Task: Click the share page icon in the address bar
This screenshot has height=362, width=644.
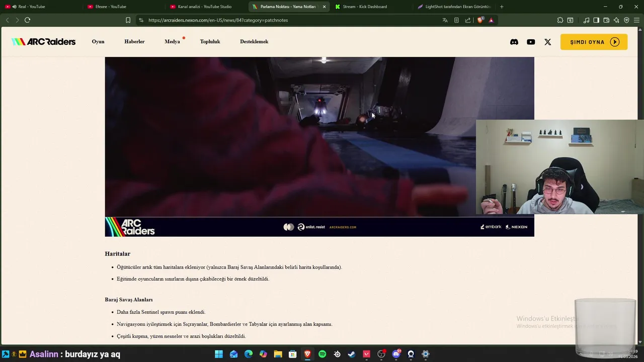Action: [468, 20]
